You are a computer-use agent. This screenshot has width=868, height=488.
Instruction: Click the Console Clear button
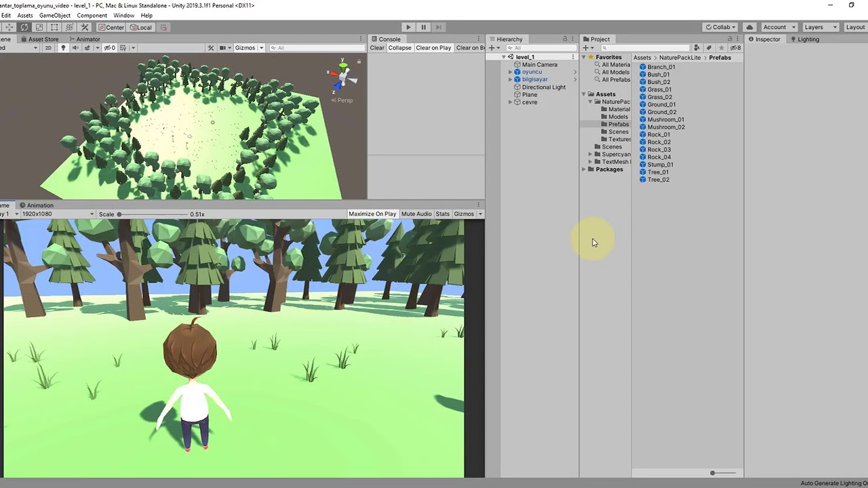[377, 48]
